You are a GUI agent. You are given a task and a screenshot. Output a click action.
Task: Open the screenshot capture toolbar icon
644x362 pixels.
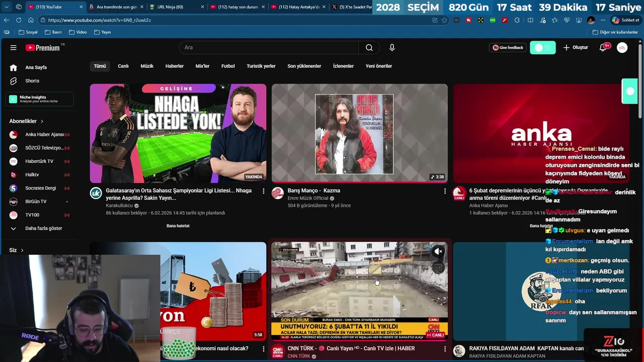point(579,20)
